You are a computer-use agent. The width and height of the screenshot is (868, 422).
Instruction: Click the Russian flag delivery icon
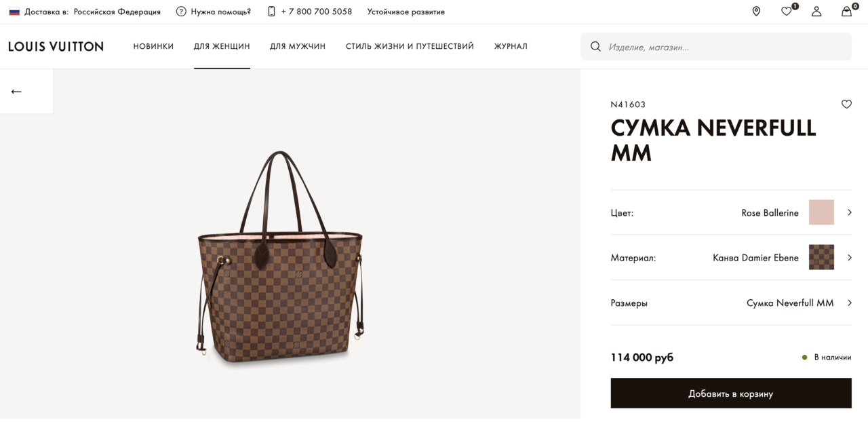(14, 12)
